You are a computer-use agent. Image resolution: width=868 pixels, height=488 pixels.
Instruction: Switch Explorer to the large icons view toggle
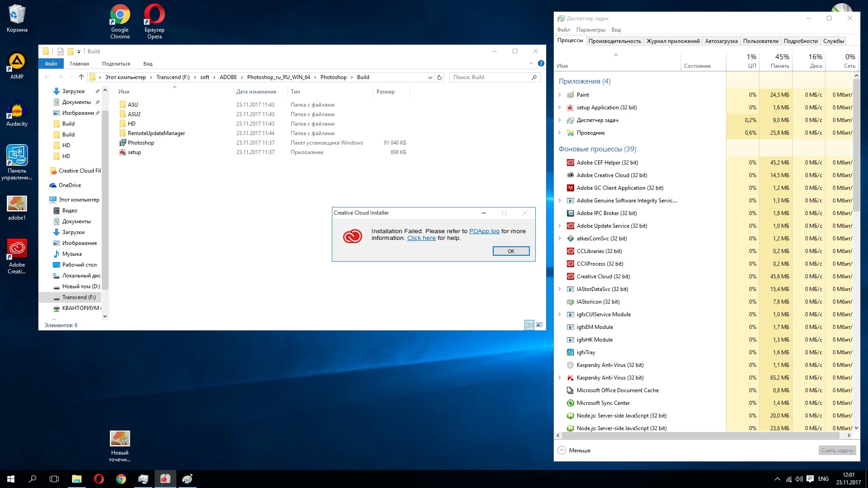[539, 325]
